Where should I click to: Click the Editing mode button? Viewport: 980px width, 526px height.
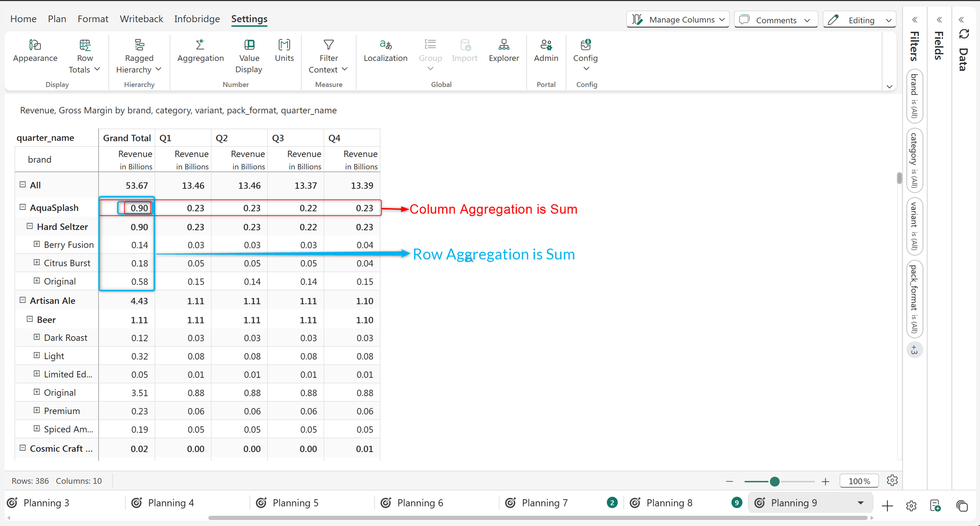pos(859,20)
